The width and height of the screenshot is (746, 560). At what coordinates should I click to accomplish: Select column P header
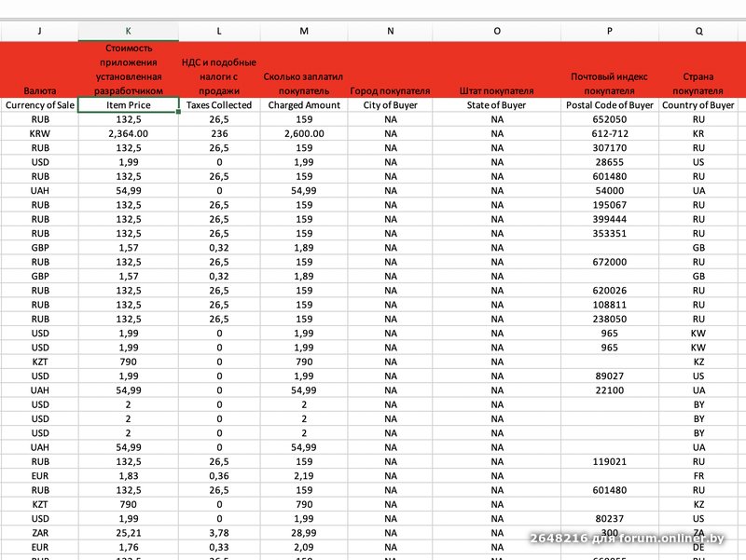pyautogui.click(x=610, y=32)
